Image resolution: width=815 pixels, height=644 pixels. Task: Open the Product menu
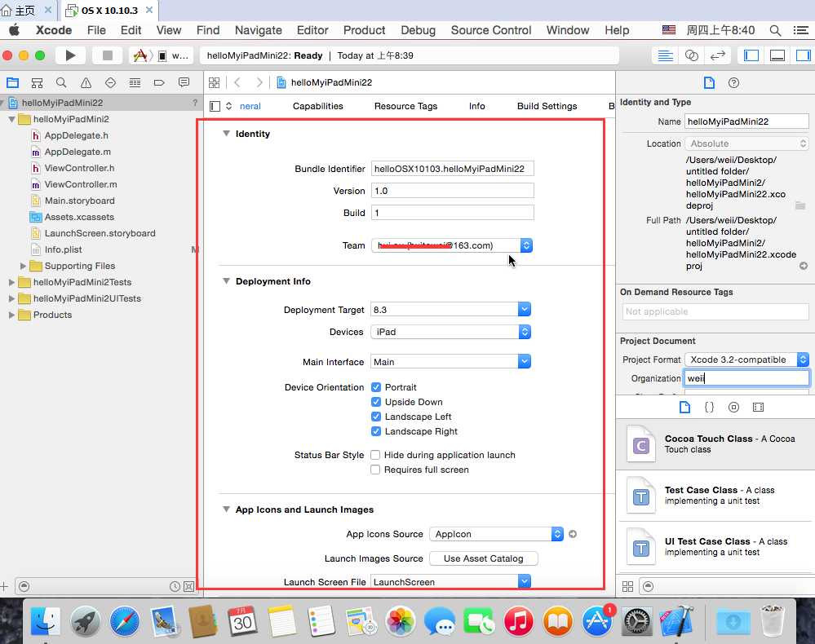pyautogui.click(x=365, y=30)
